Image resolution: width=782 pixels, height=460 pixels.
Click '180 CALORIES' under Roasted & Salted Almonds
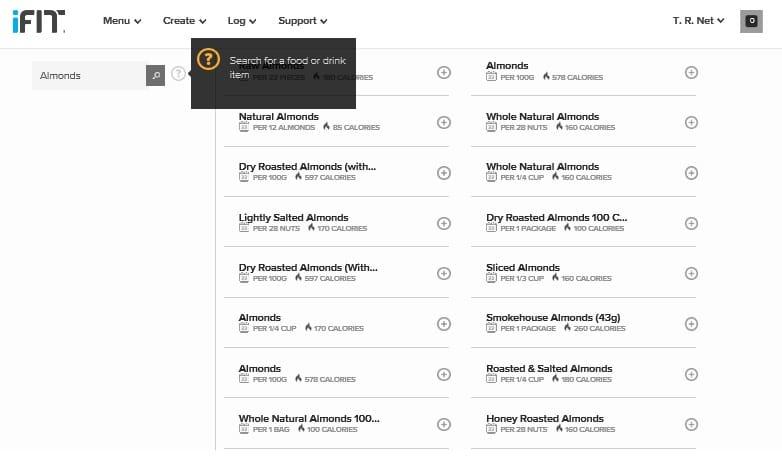pyautogui.click(x=586, y=380)
